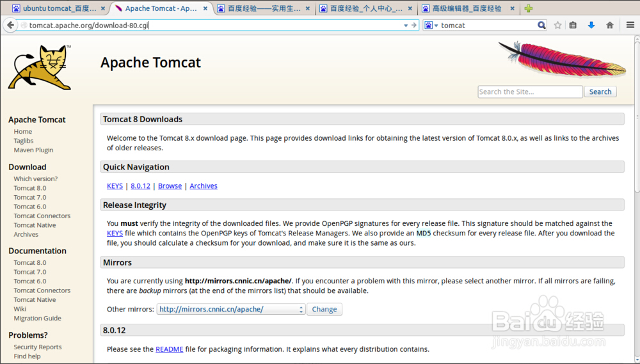Open Tomcat Connectors under Documentation
Image resolution: width=640 pixels, height=364 pixels.
42,290
